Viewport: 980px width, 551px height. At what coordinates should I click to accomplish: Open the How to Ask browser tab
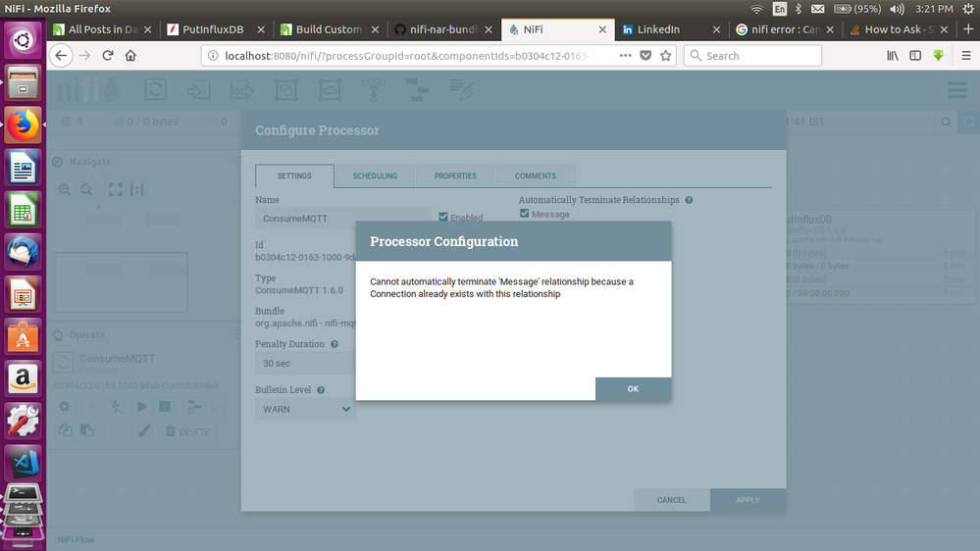(x=898, y=29)
